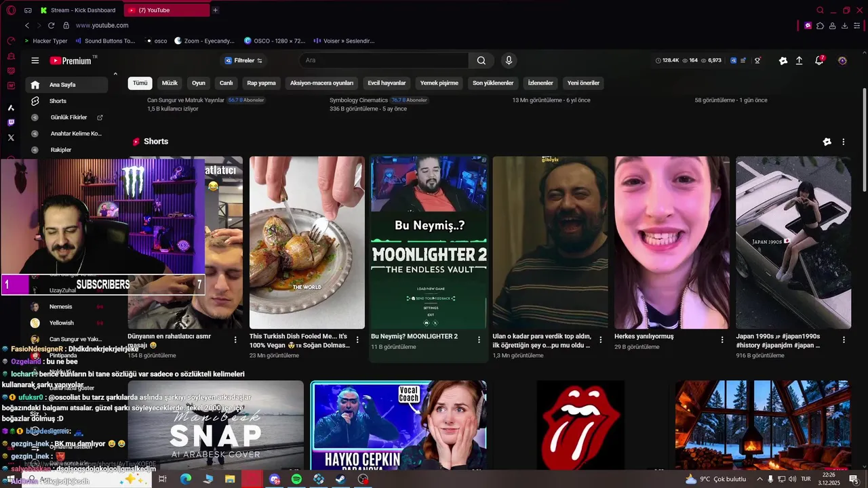
Task: Click the sparkle icon in Shorts header
Action: (827, 142)
